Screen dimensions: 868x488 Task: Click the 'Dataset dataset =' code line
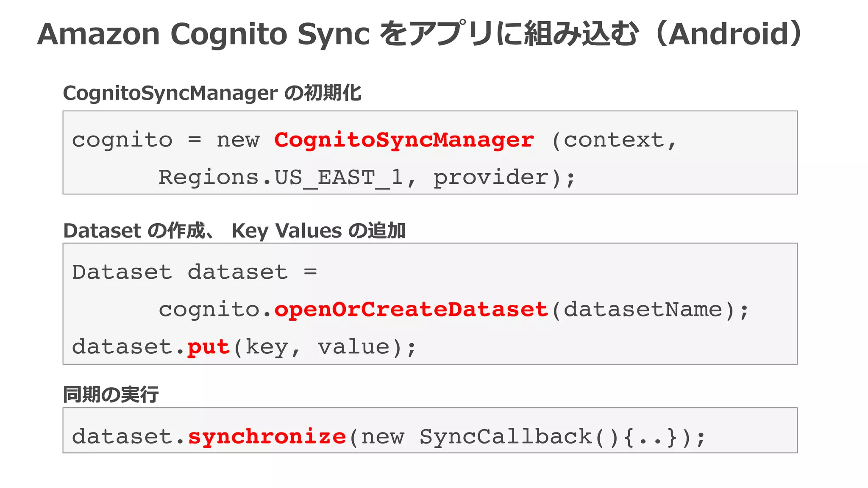[x=195, y=272]
